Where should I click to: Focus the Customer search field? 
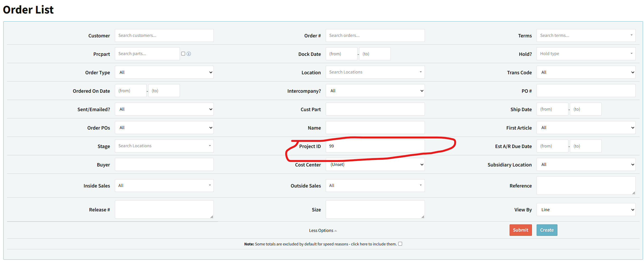point(164,36)
